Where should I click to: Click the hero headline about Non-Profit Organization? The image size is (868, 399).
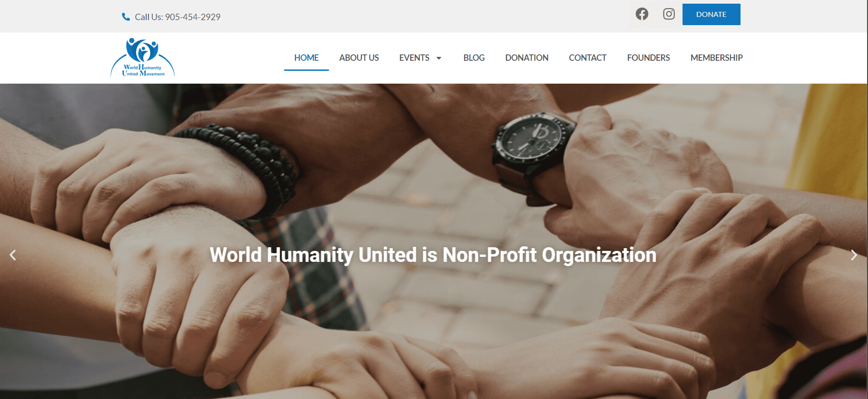[433, 255]
